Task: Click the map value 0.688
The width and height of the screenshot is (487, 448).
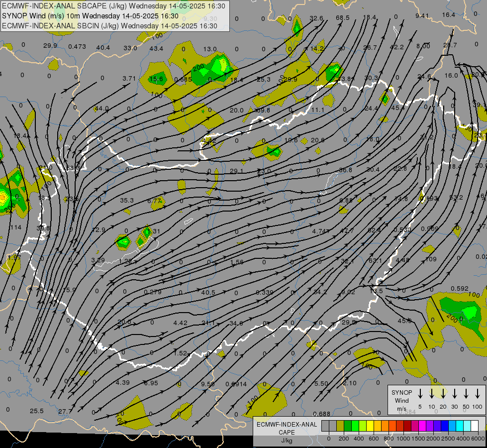Action: click(x=321, y=414)
